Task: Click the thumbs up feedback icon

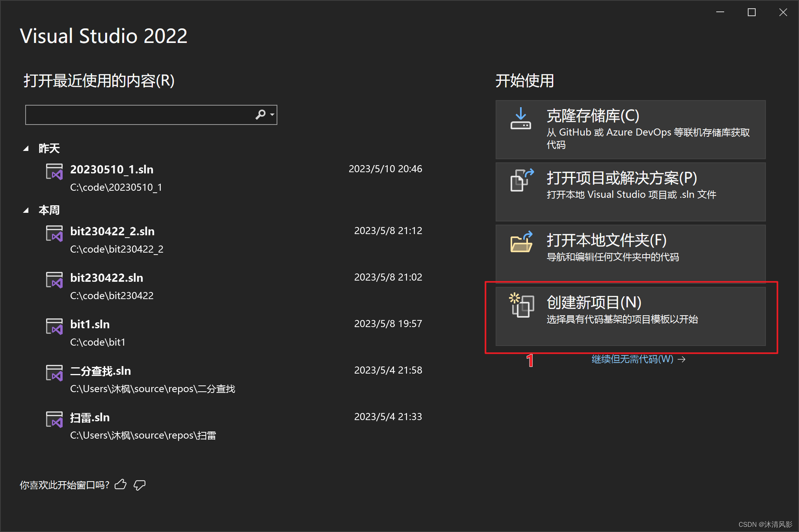Action: [x=121, y=484]
